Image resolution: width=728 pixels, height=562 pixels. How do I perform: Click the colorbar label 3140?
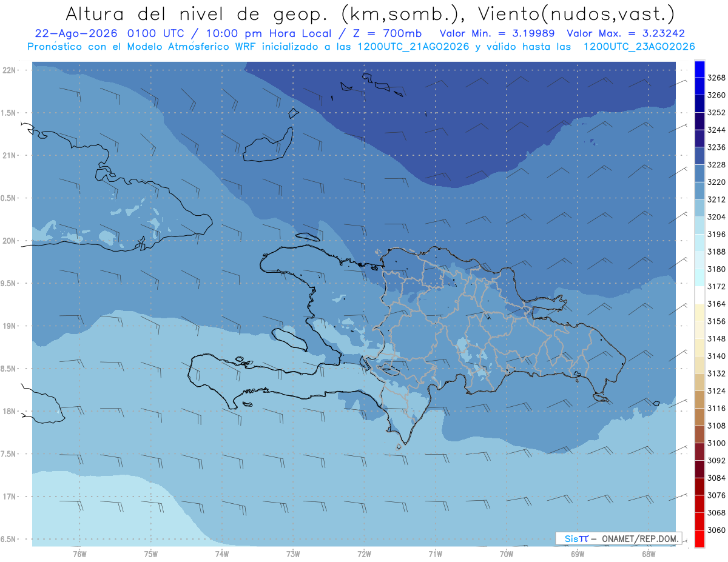pos(716,356)
